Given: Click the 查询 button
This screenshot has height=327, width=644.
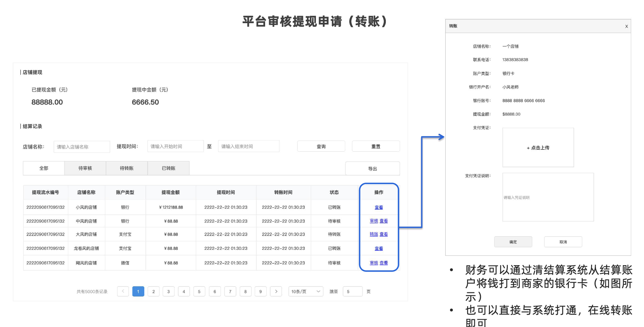Looking at the screenshot, I should coord(321,146).
